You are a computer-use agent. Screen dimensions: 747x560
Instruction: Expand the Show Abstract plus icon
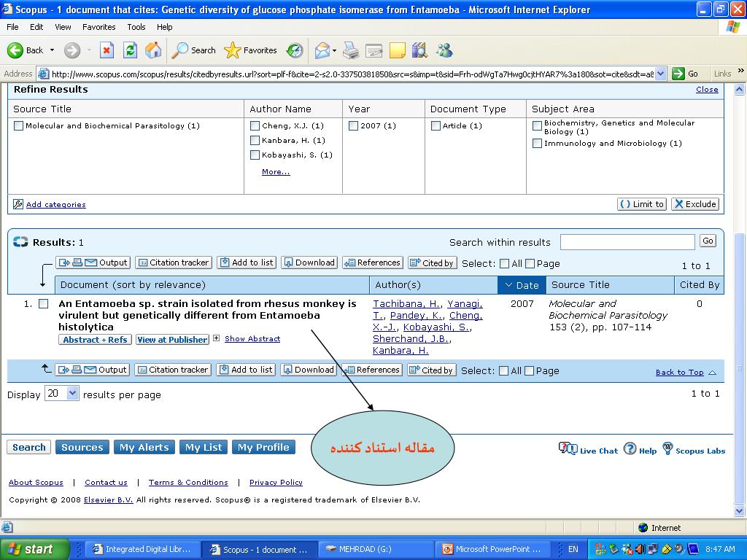click(x=216, y=338)
